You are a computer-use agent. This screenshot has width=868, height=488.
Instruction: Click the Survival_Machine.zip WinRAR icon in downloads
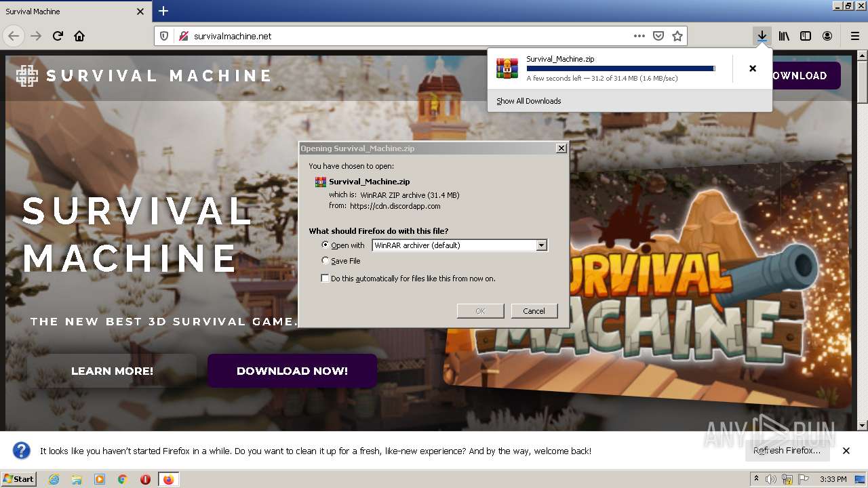507,68
